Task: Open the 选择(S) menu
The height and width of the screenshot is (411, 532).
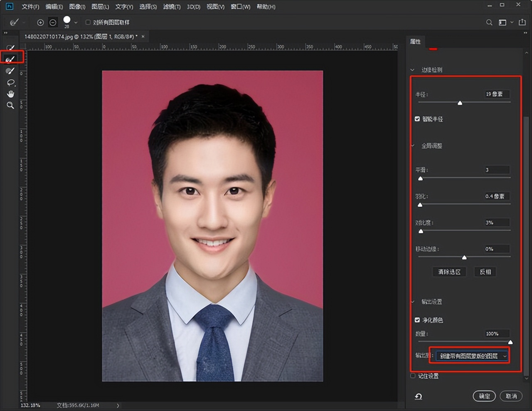Action: pos(148,7)
